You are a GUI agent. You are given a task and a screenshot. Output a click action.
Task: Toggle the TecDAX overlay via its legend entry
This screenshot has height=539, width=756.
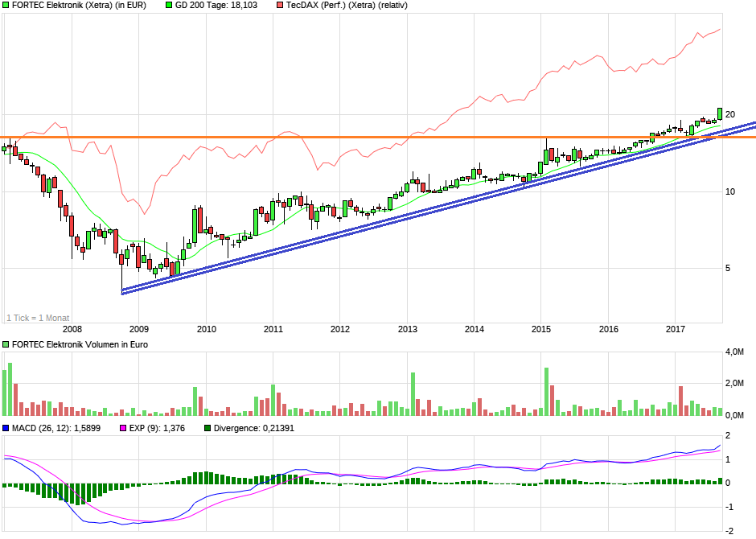point(346,6)
